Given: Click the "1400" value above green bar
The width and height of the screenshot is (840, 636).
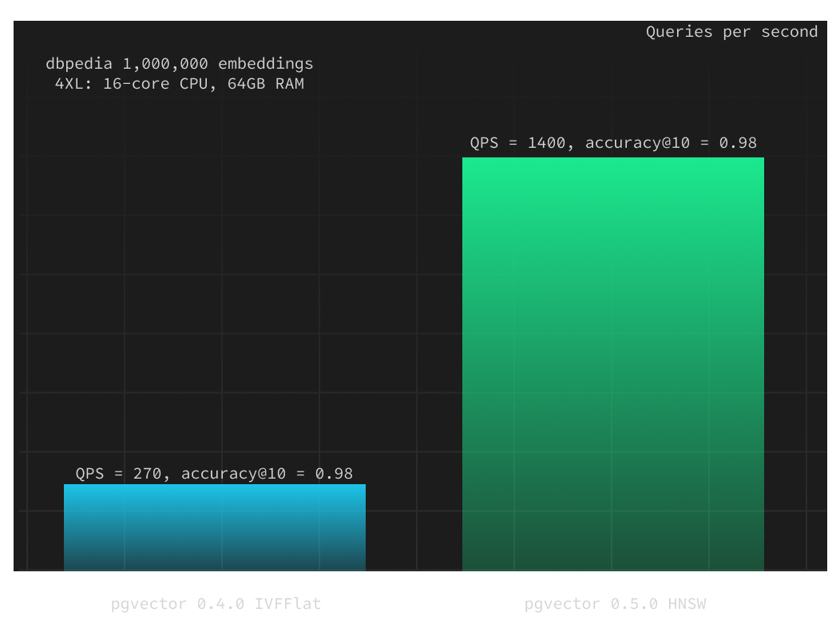Looking at the screenshot, I should [547, 143].
